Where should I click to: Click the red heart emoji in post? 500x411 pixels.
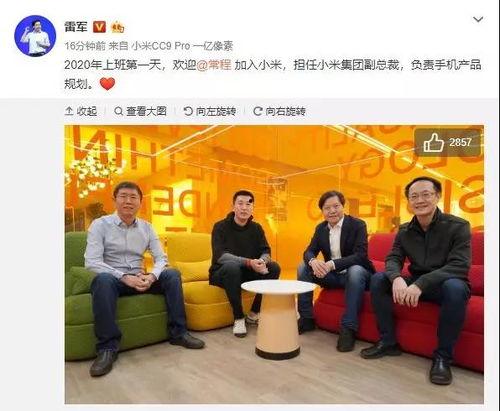click(x=107, y=84)
